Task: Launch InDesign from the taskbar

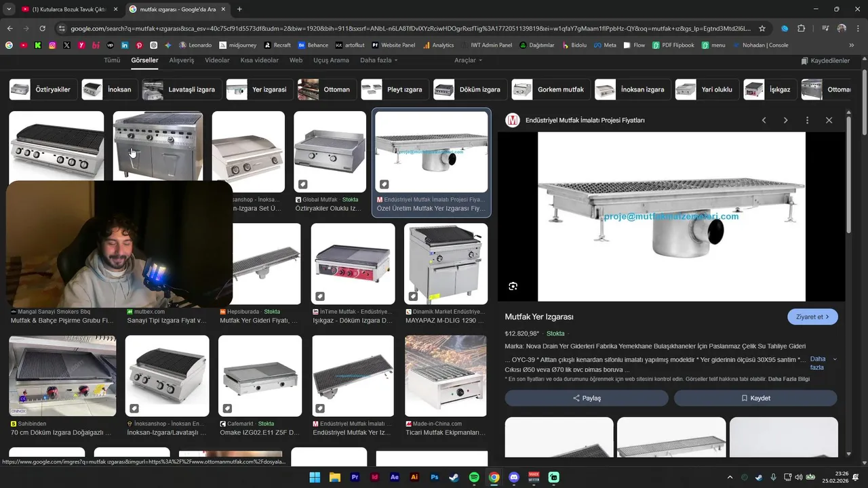Action: (x=374, y=477)
